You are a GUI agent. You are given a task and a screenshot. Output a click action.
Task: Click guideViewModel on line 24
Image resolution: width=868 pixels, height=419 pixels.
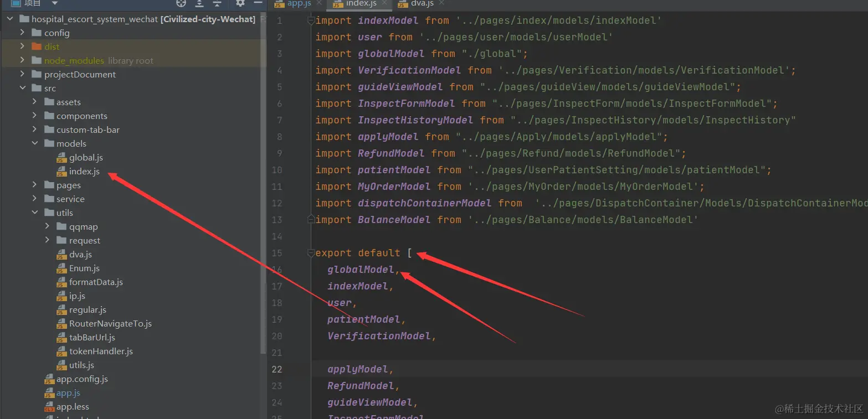[370, 402]
